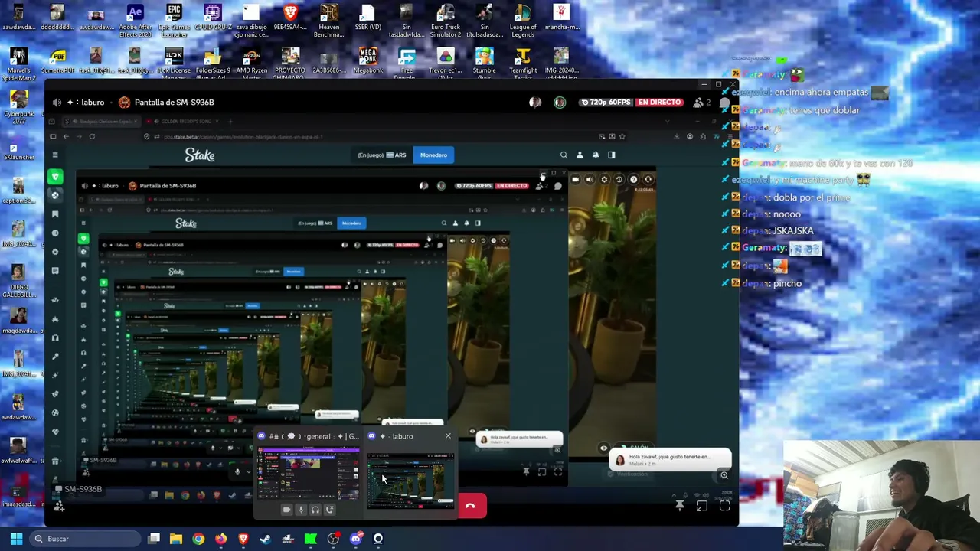Launch Epic Games Launcher from the desktop
This screenshot has width=980, height=551.
click(175, 21)
